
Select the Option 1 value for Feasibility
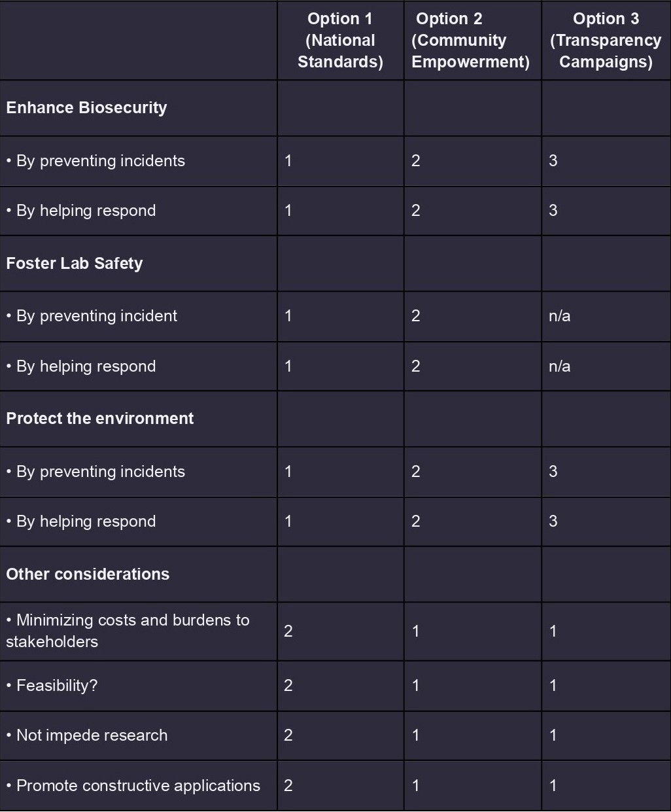tap(288, 686)
